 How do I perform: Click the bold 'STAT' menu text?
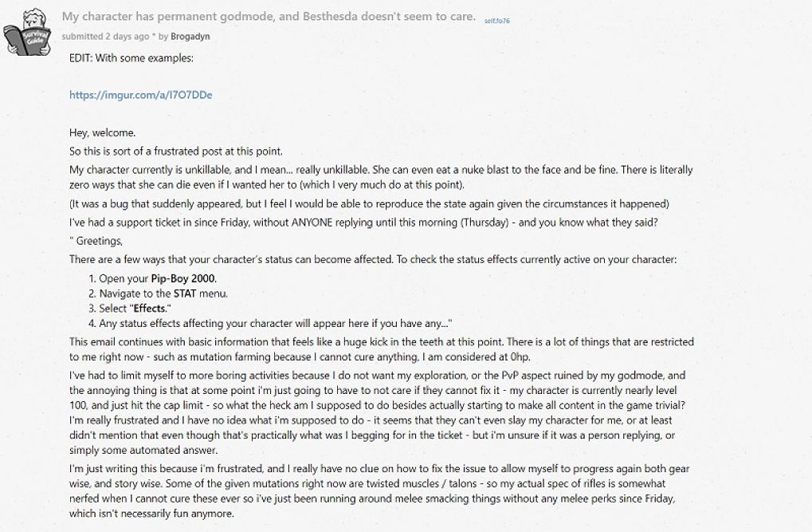[186, 293]
